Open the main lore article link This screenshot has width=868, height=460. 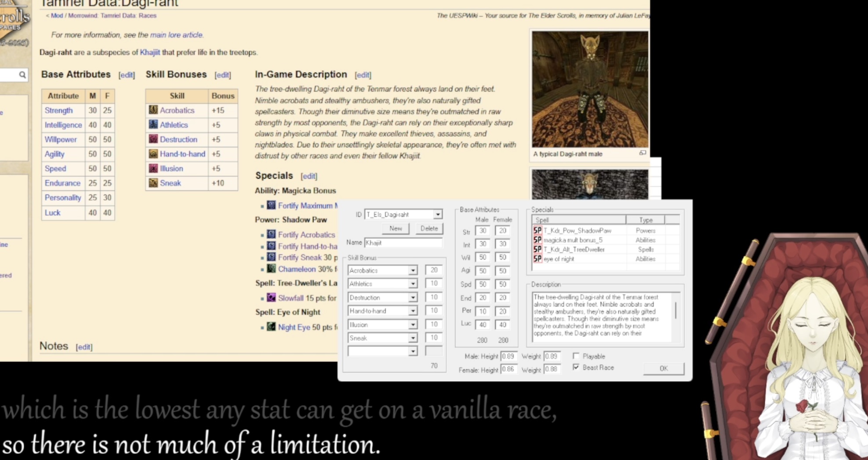177,35
